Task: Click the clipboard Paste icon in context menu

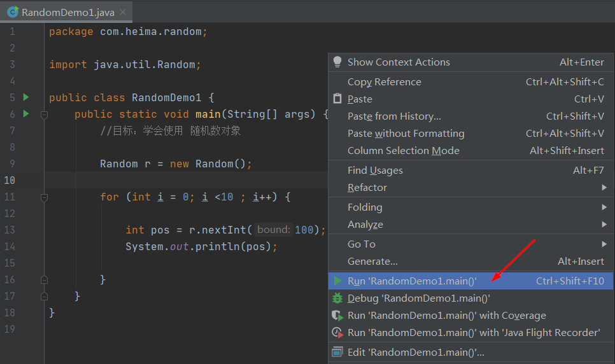Action: (337, 99)
